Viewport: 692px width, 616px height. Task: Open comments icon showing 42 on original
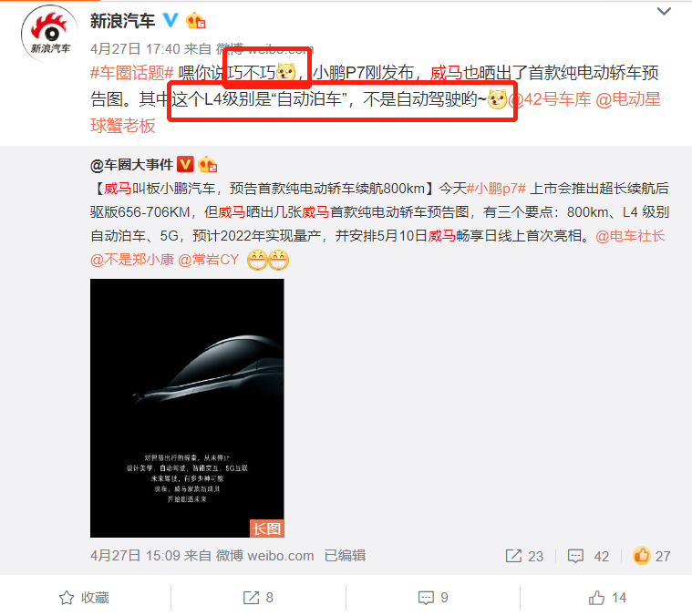coord(588,556)
